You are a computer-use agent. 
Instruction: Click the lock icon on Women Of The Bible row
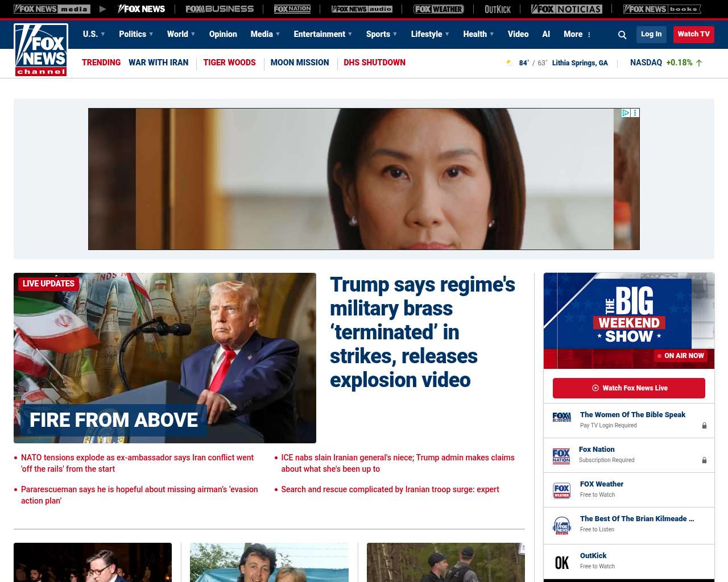[x=704, y=426]
